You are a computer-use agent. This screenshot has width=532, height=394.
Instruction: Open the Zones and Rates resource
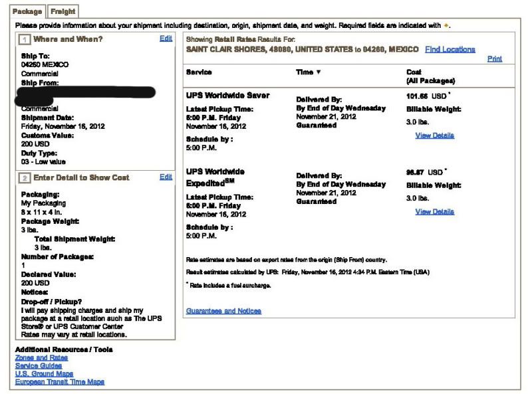(41, 357)
